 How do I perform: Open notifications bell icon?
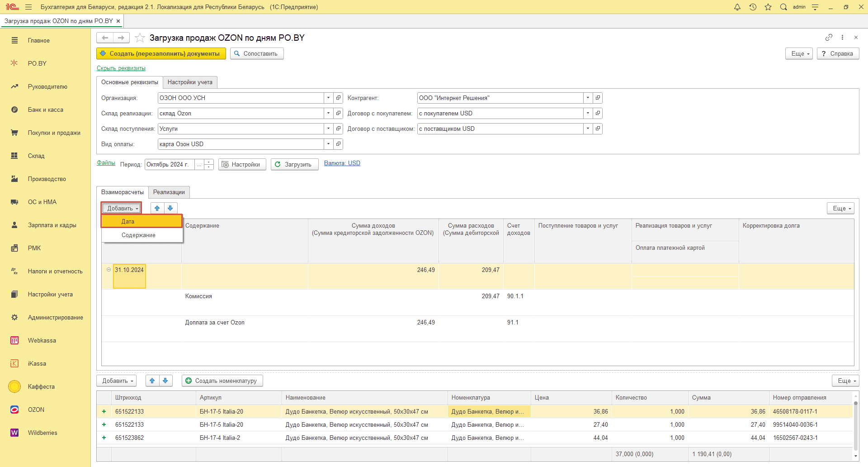[737, 7]
